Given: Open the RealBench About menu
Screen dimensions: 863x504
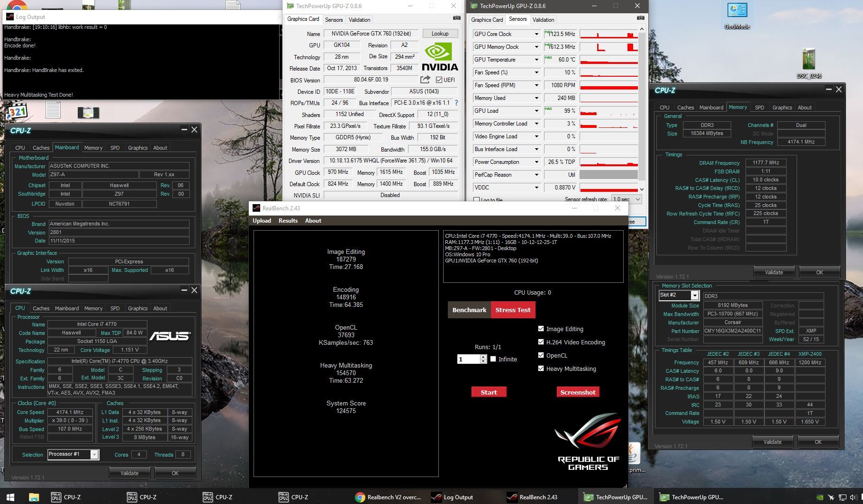Looking at the screenshot, I should pyautogui.click(x=313, y=221).
